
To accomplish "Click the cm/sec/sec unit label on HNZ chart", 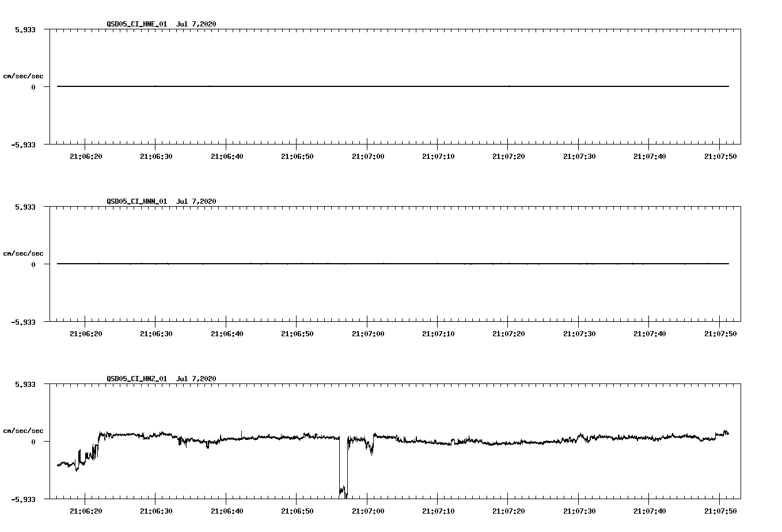I will [x=23, y=431].
